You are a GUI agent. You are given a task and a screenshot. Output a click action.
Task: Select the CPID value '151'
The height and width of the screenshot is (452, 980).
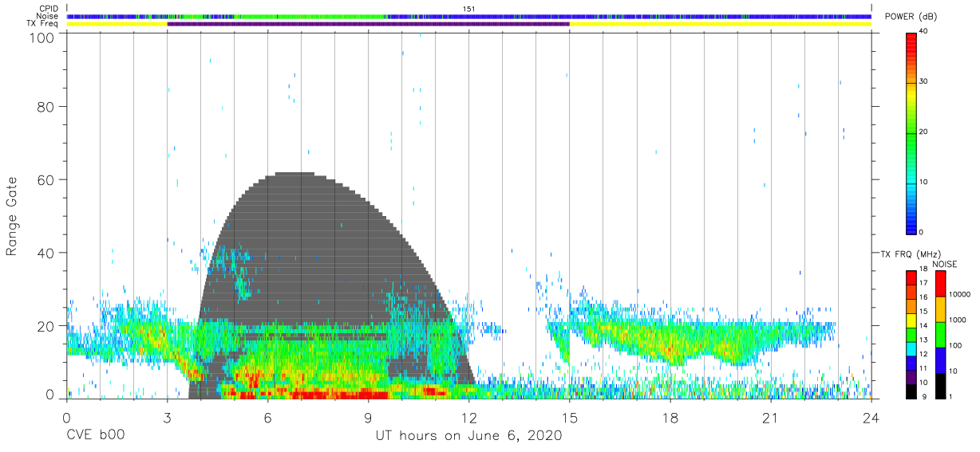click(x=469, y=9)
